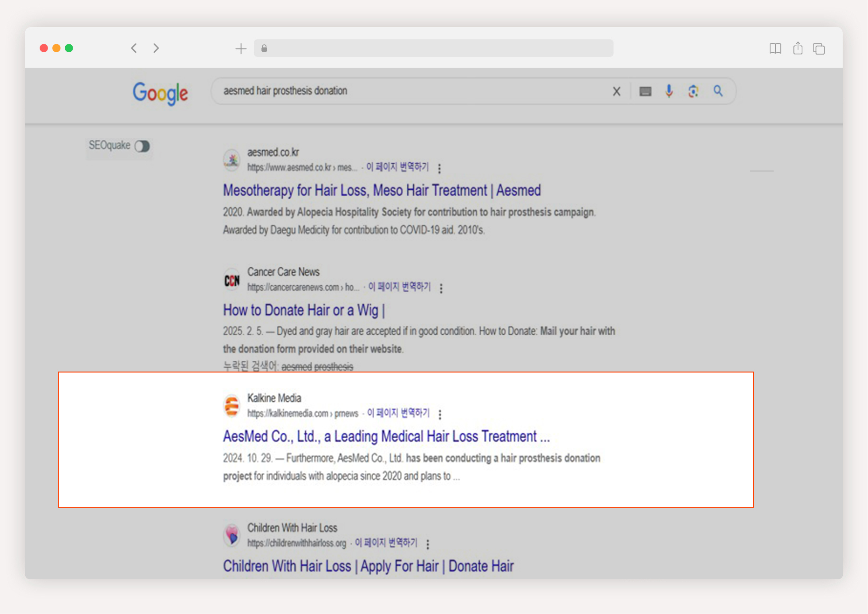Click the share icon in browser toolbar
868x614 pixels.
798,48
